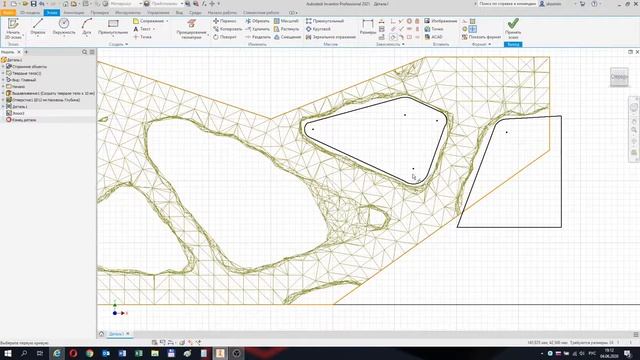This screenshot has width=640, height=360.
Task: Switch to Annotation (Аннотации) tab
Action: [74, 13]
